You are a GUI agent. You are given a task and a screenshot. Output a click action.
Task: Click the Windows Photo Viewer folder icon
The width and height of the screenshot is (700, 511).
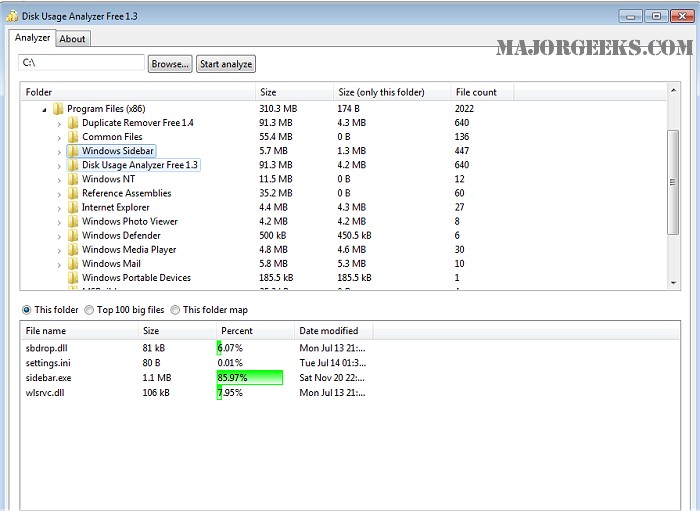73,221
